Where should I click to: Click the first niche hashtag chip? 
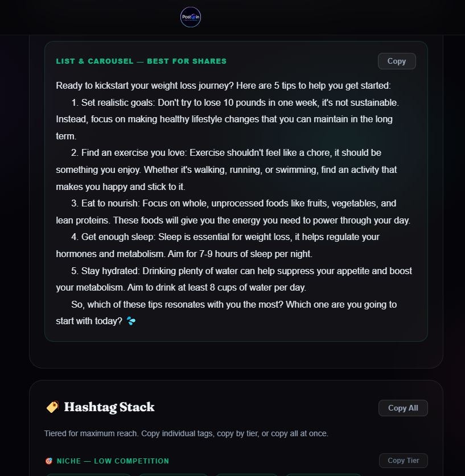[x=88, y=474]
